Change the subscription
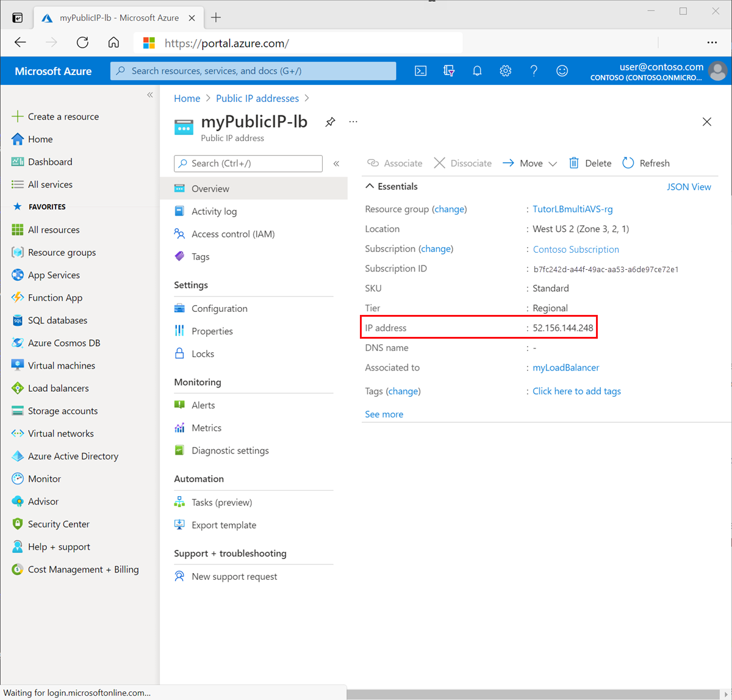The width and height of the screenshot is (732, 700). (x=436, y=249)
